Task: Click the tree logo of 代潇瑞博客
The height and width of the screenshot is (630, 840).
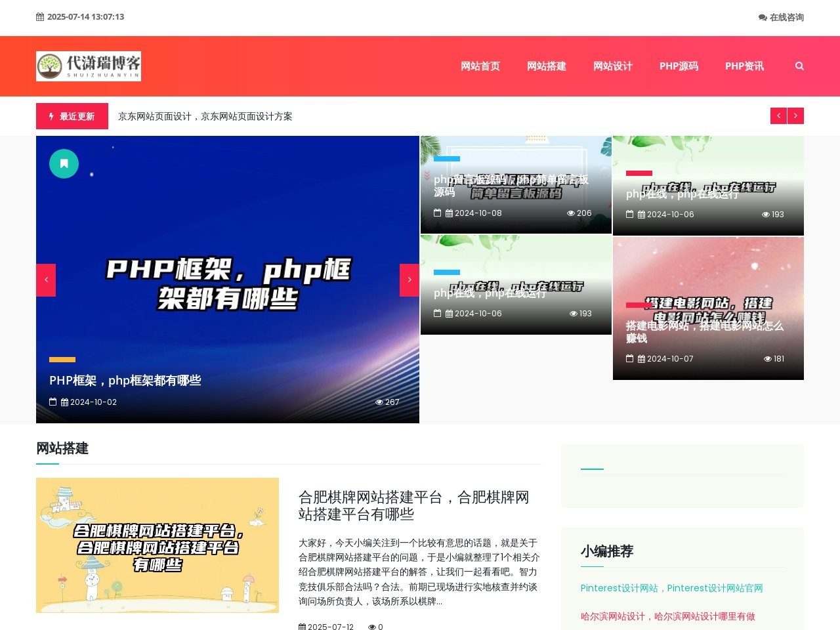Action: coord(49,66)
